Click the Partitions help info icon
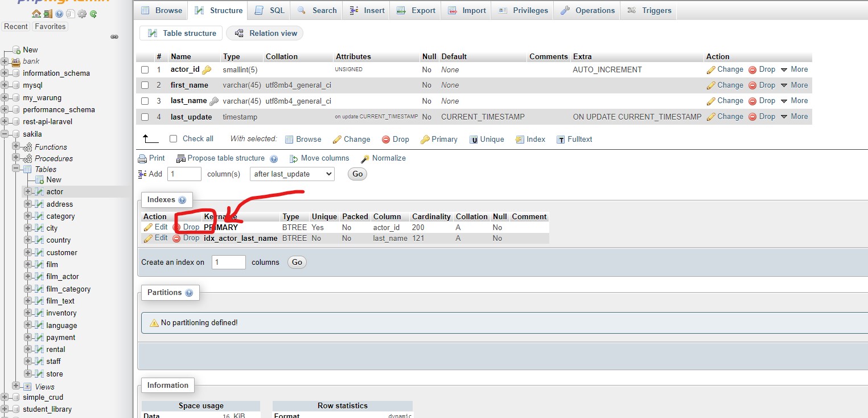This screenshot has height=418, width=868. [189, 293]
